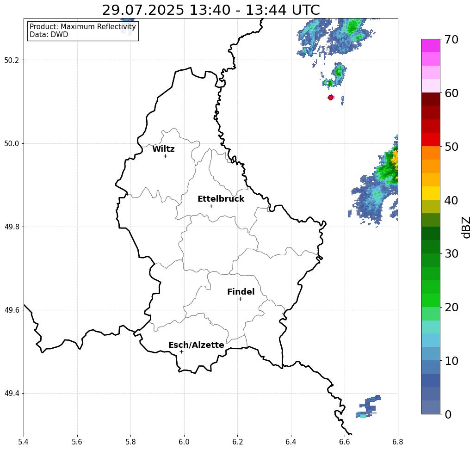Image resolution: width=476 pixels, height=450 pixels.
Task: Click the longitude label 5.6
Action: pos(77,442)
